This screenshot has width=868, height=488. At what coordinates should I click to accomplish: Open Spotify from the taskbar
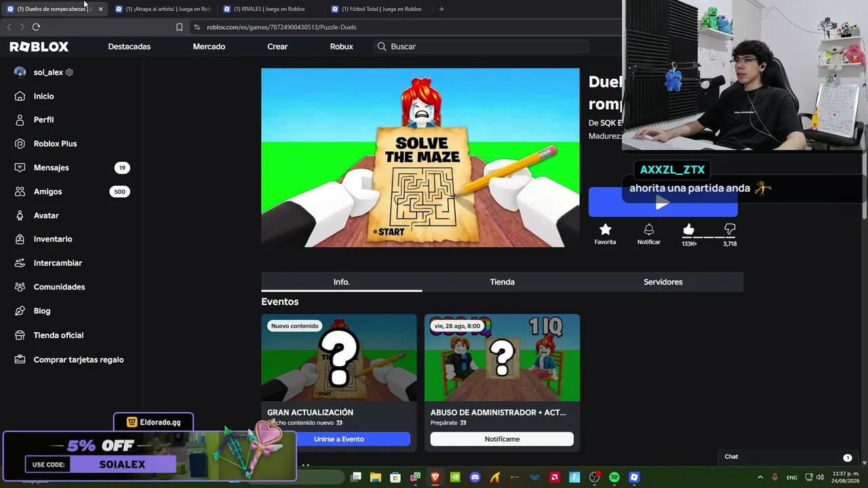click(x=614, y=477)
